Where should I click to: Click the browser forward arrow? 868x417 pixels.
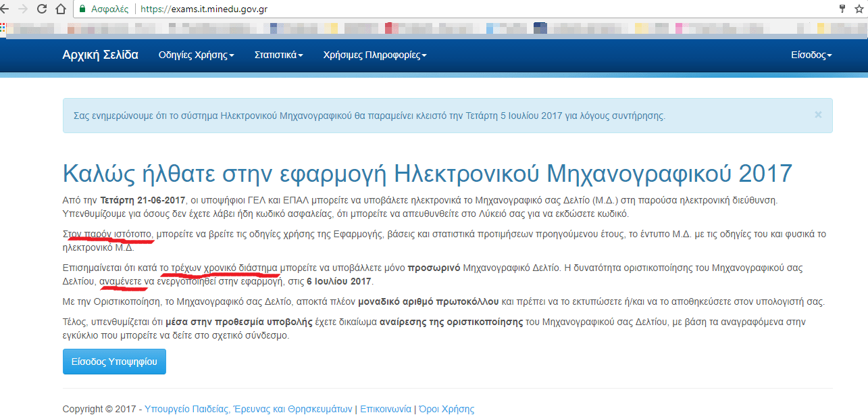(22, 9)
